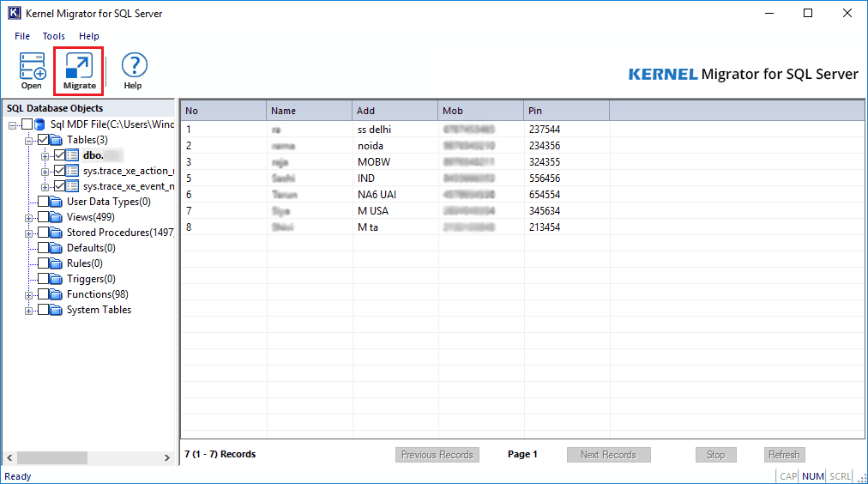
Task: Click the Triggers(0) folder icon
Action: (x=56, y=279)
